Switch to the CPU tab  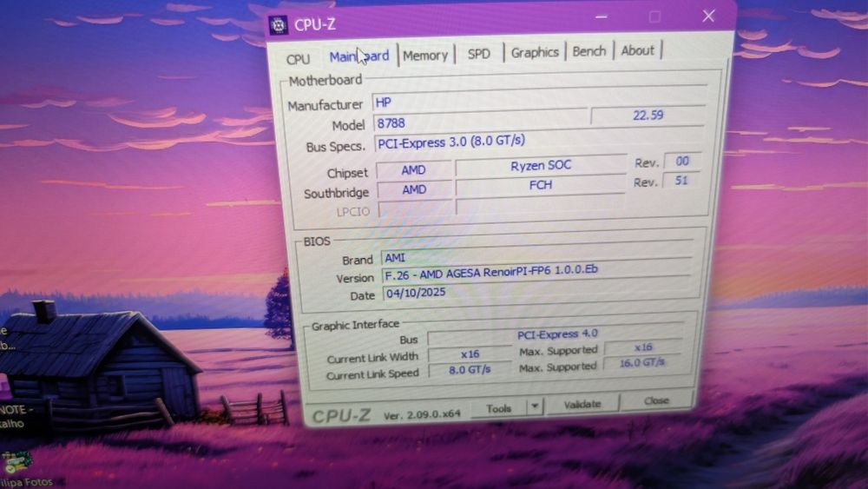(298, 59)
